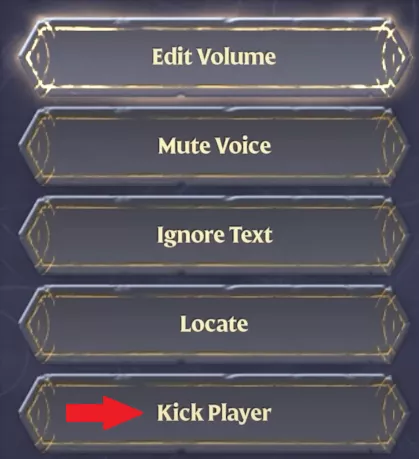Select the highlighted Edit Volume entry
This screenshot has height=459, width=419.
click(213, 57)
